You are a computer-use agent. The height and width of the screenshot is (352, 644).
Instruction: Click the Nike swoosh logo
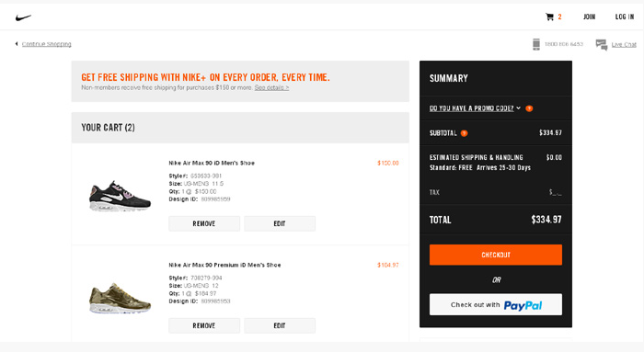[x=23, y=17]
